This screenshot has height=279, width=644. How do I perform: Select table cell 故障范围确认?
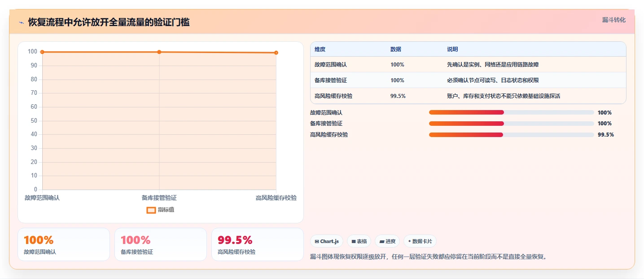coord(331,65)
